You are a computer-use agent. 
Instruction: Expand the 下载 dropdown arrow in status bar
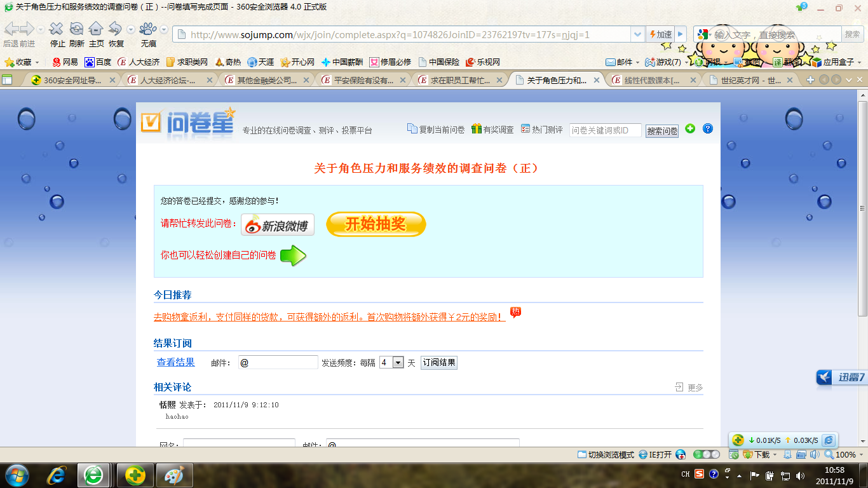(775, 455)
